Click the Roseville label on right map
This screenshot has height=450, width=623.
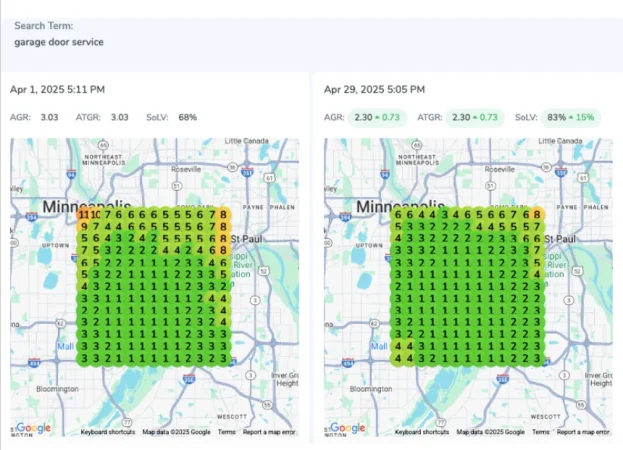(x=499, y=170)
